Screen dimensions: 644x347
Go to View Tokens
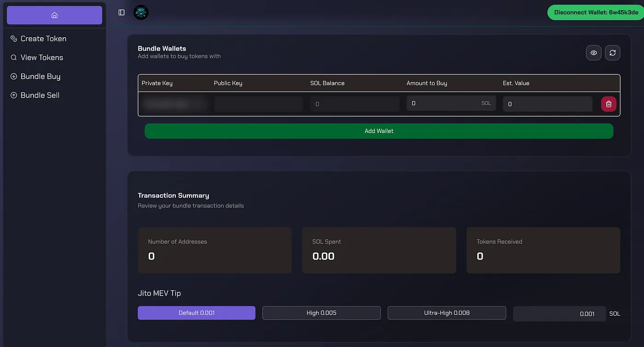click(37, 57)
